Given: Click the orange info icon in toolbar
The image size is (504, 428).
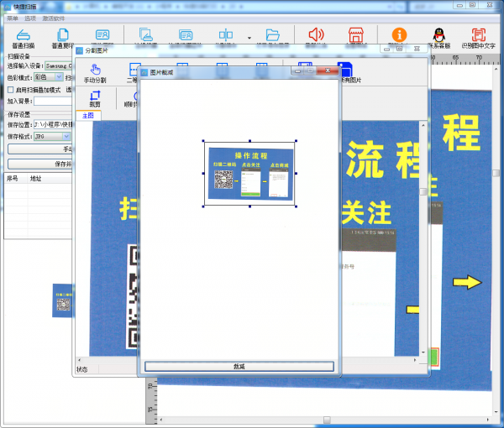Looking at the screenshot, I should pyautogui.click(x=400, y=35).
